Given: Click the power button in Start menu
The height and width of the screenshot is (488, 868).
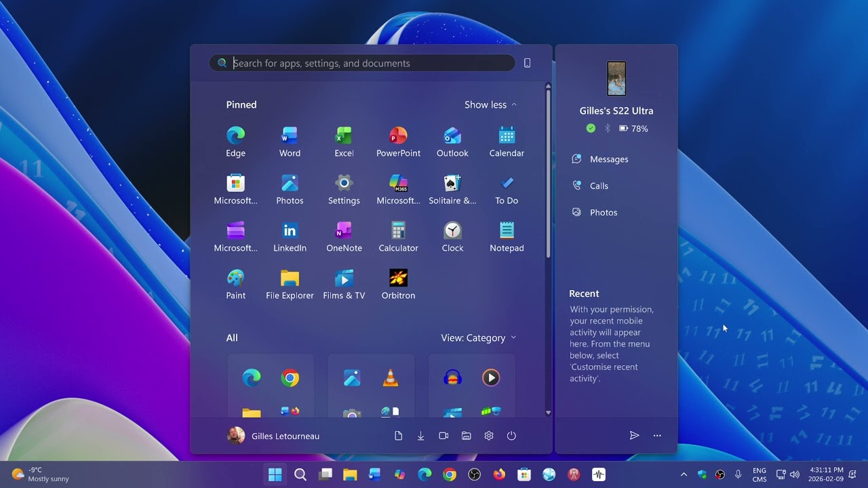Looking at the screenshot, I should (511, 436).
